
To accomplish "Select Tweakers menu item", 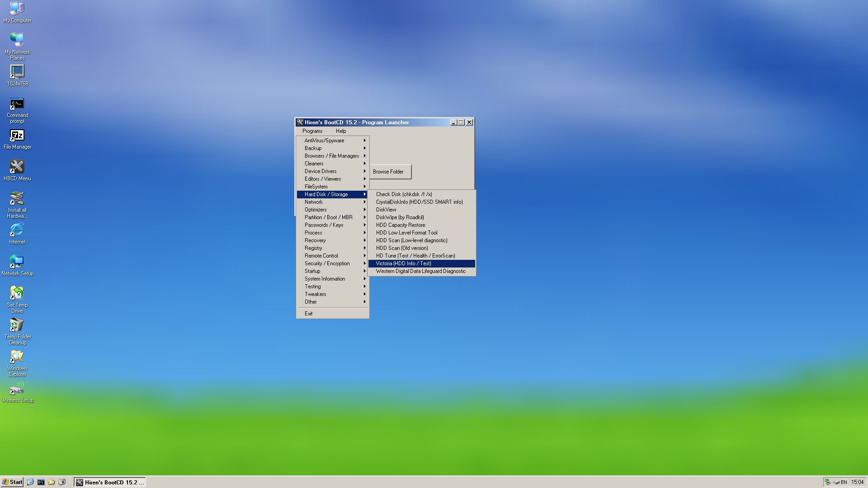I will [333, 294].
